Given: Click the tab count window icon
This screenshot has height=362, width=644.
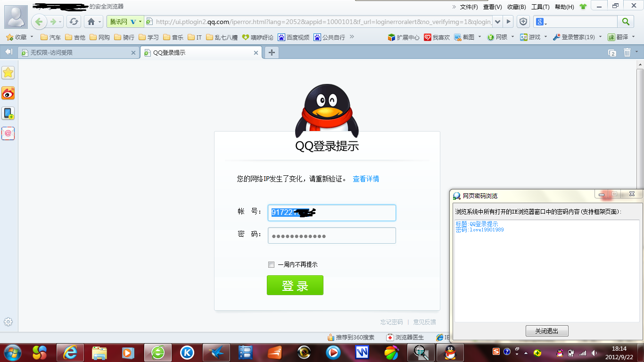Looking at the screenshot, I should [x=612, y=53].
